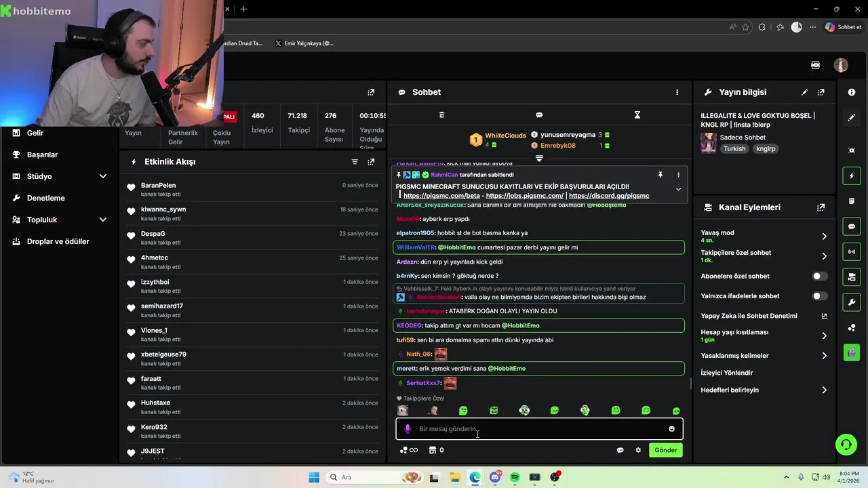Open the emoji picker in message box

[x=671, y=429]
